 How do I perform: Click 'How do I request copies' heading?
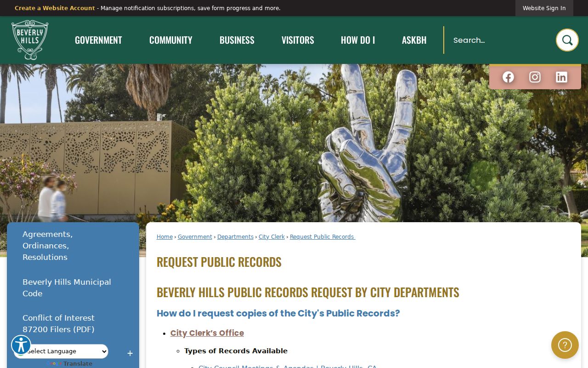(278, 313)
